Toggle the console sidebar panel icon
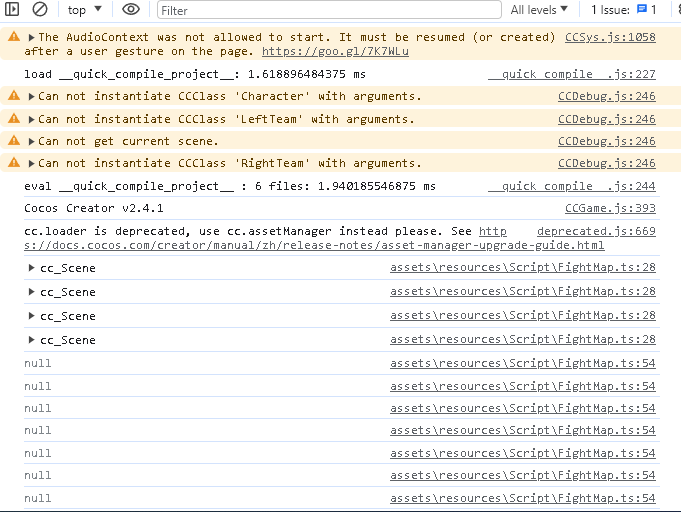 click(x=12, y=9)
